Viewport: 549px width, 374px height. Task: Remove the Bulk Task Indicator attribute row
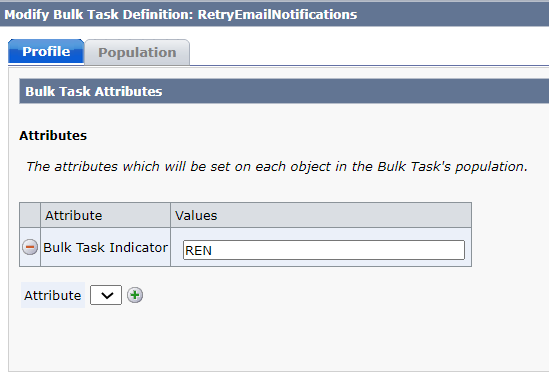point(30,247)
